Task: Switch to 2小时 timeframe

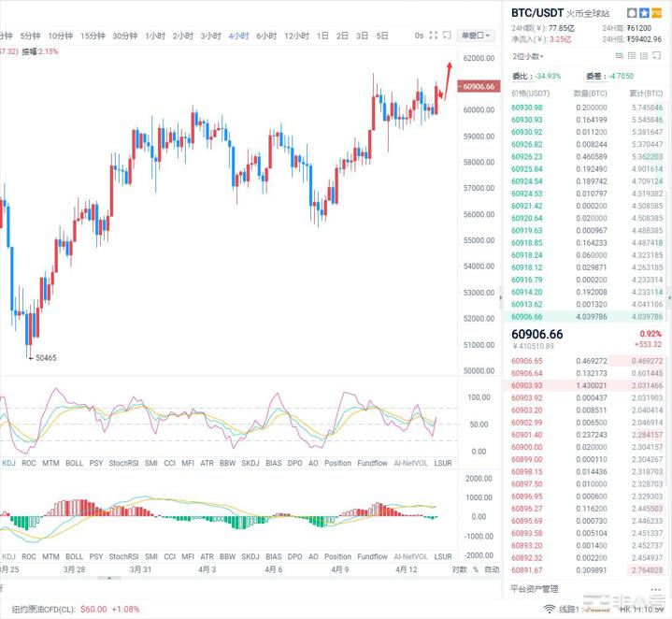Action: (x=182, y=36)
